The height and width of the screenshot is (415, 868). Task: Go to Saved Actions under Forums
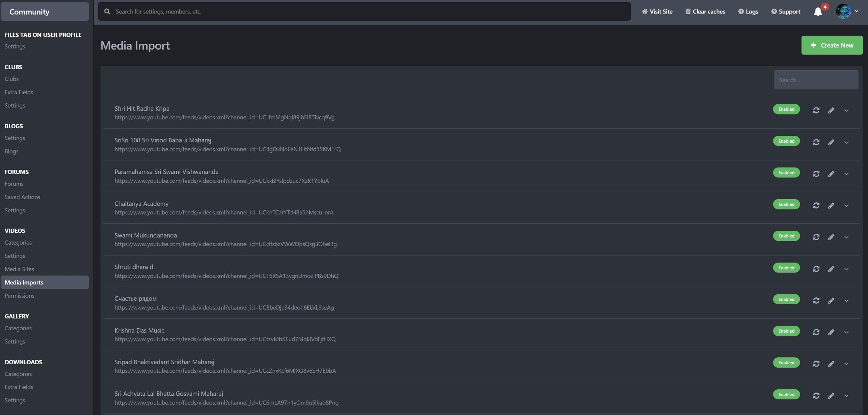pyautogui.click(x=22, y=197)
